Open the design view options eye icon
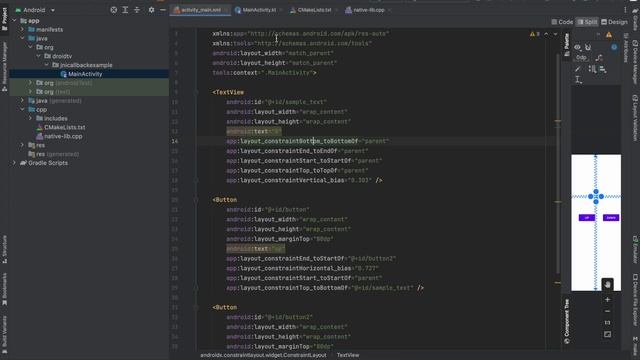640x360 pixels. tap(577, 47)
